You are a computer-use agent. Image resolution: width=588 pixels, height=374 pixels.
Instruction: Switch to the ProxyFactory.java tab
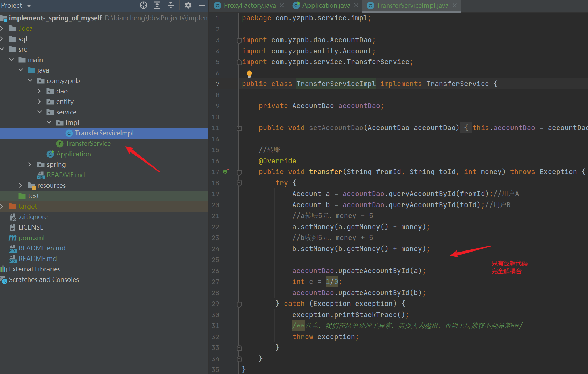(248, 5)
